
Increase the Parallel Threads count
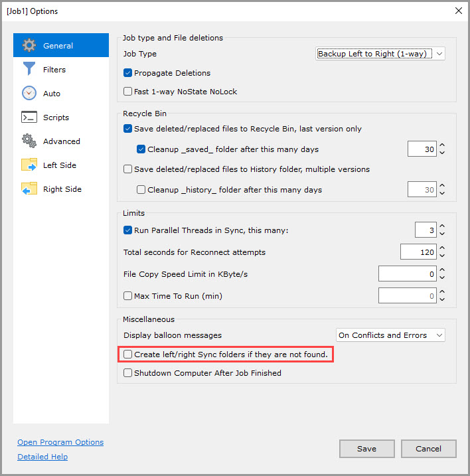[442, 226]
